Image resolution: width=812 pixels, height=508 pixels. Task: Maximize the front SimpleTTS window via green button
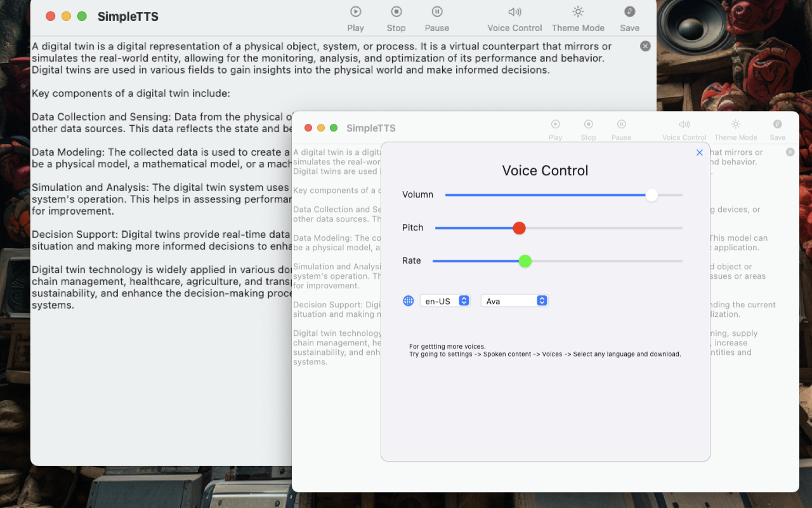334,128
